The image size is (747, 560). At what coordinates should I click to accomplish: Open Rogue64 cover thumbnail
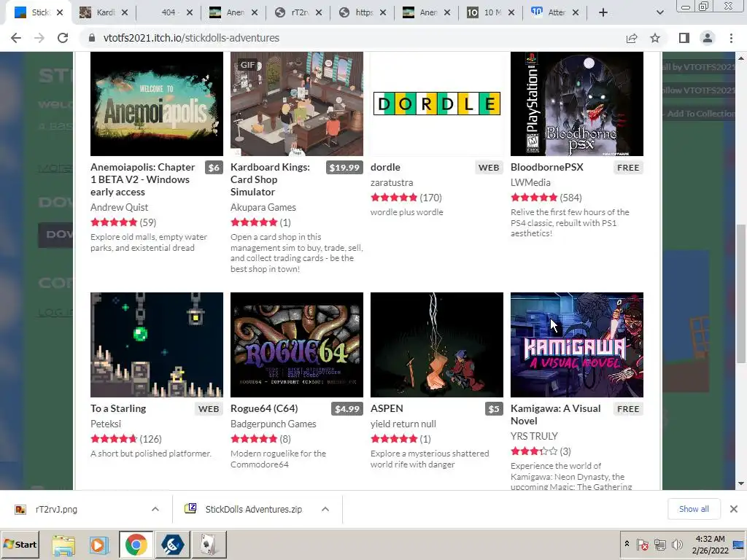tap(297, 345)
